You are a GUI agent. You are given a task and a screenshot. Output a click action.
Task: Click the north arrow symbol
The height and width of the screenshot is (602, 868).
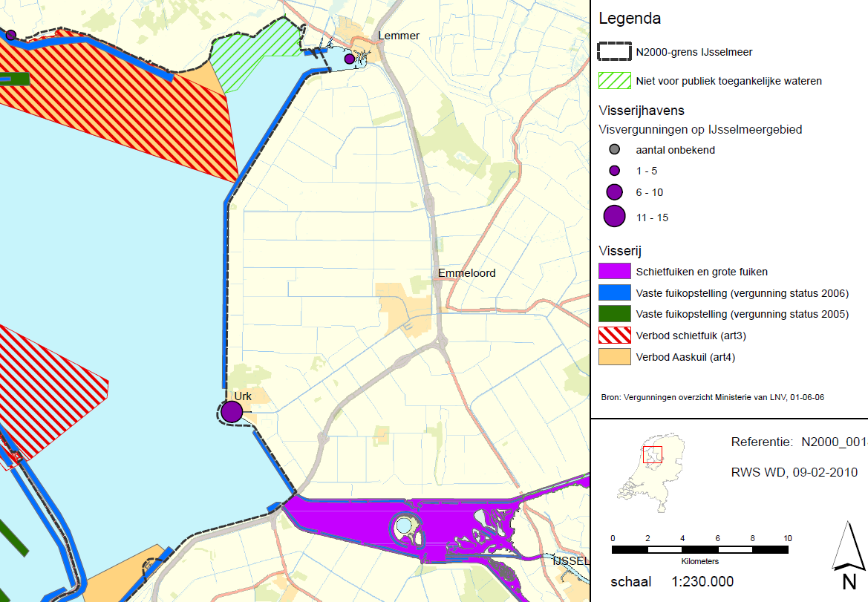tap(849, 554)
